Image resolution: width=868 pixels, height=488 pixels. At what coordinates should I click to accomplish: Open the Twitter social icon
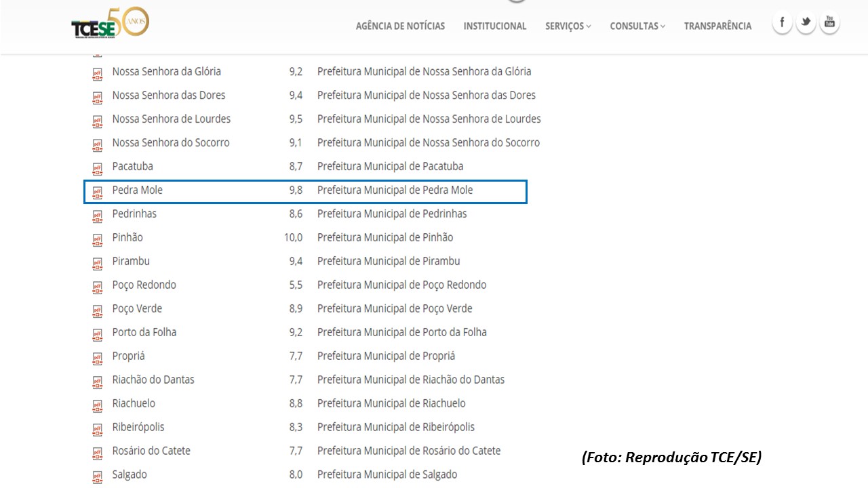(x=806, y=23)
